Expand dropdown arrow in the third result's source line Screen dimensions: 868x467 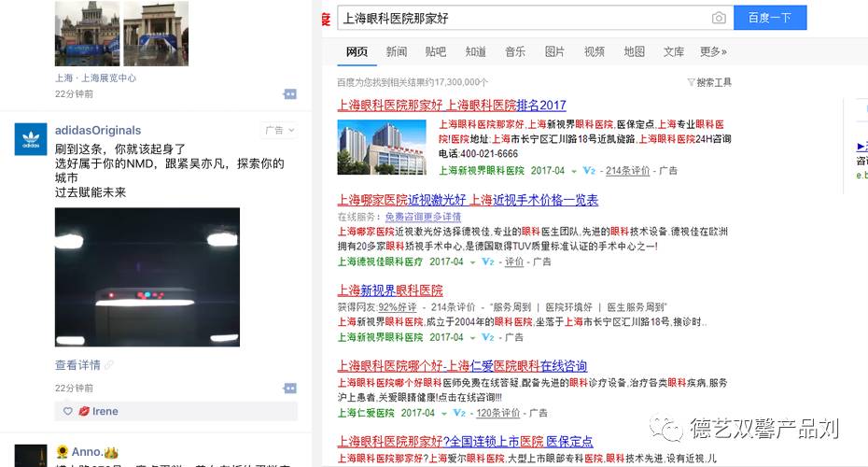pyautogui.click(x=473, y=337)
